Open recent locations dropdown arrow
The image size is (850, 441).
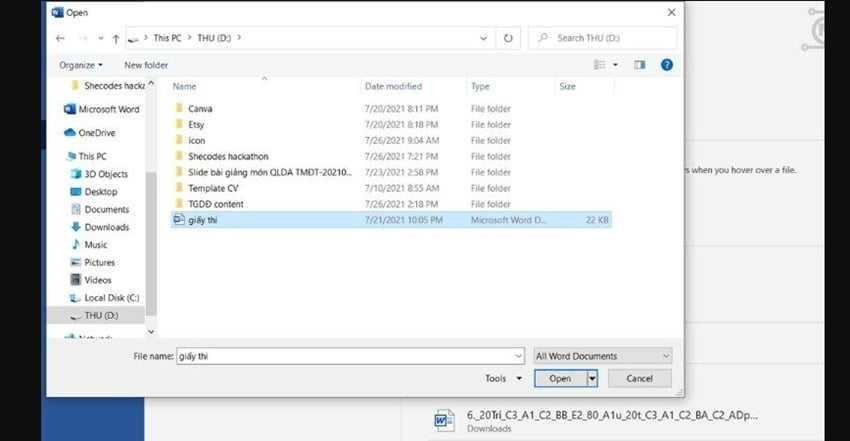coord(101,38)
